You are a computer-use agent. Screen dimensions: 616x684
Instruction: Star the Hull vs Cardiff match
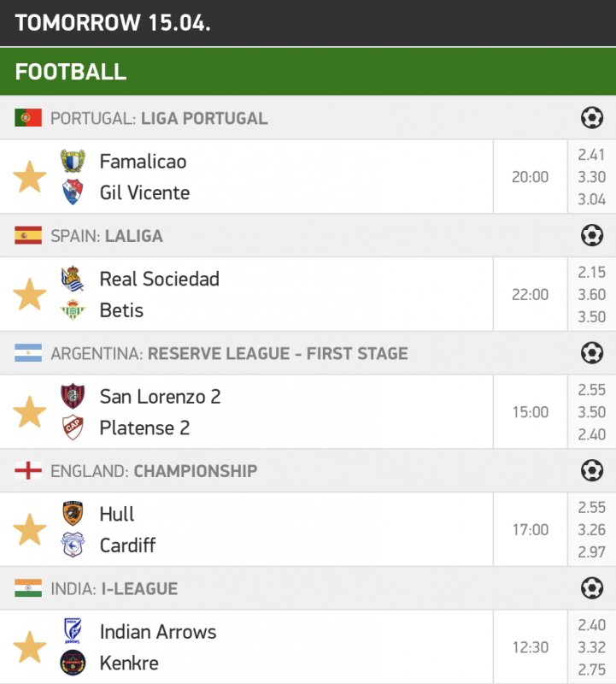coord(30,529)
